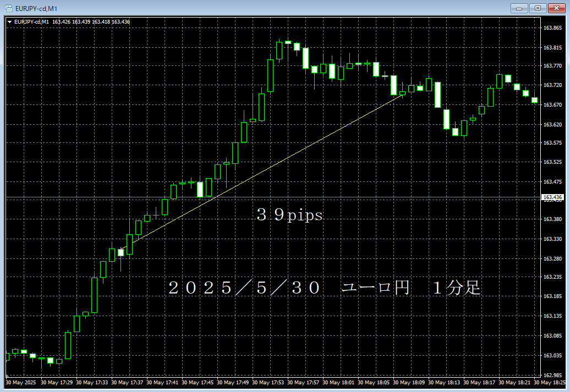Viewport: 570px width, 392px height.
Task: Click the 163.280 price on the scale
Action: coord(552,259)
